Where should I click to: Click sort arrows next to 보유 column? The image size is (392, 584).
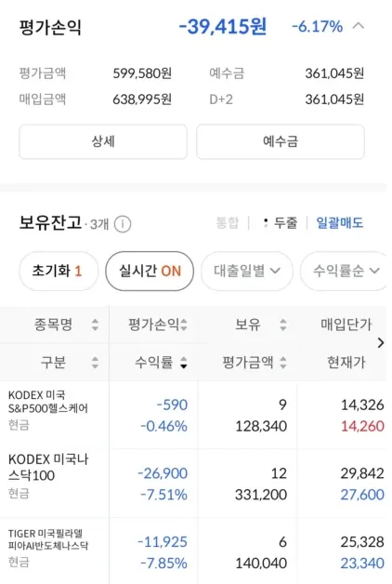point(283,325)
